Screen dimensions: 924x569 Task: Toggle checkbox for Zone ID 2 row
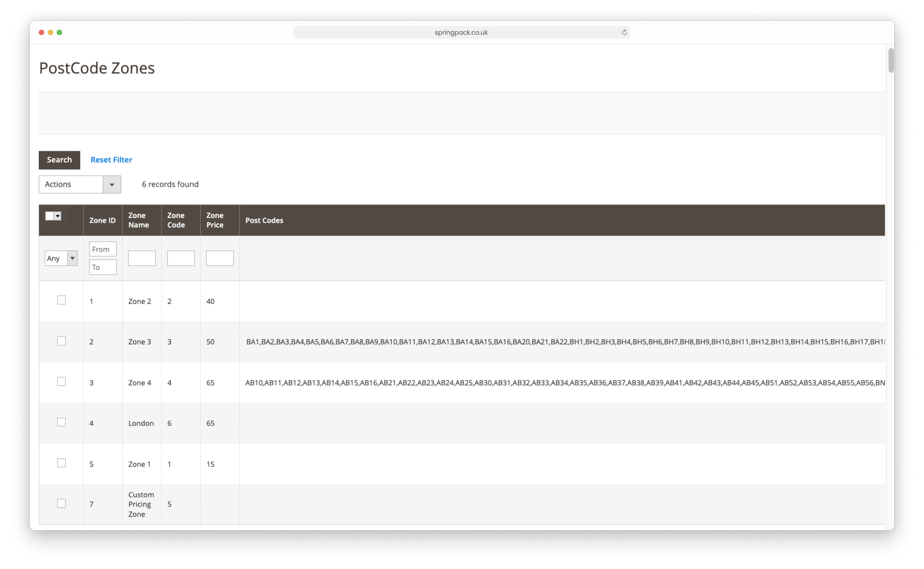point(61,341)
